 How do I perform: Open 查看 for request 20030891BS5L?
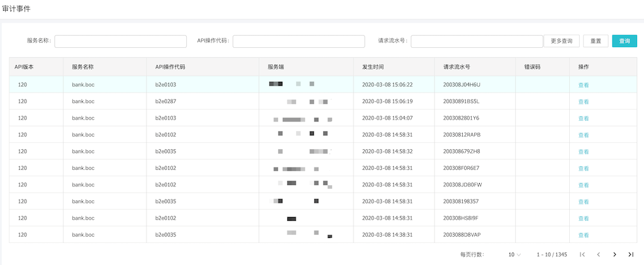(x=583, y=101)
